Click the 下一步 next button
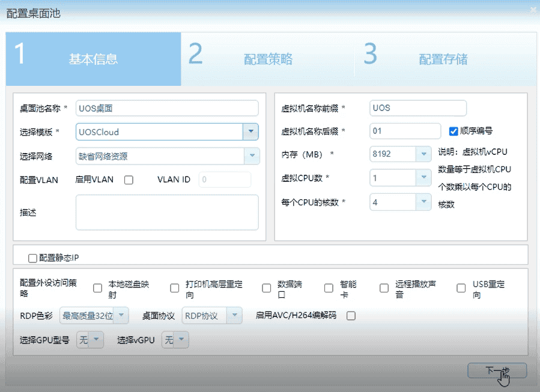 click(x=497, y=370)
